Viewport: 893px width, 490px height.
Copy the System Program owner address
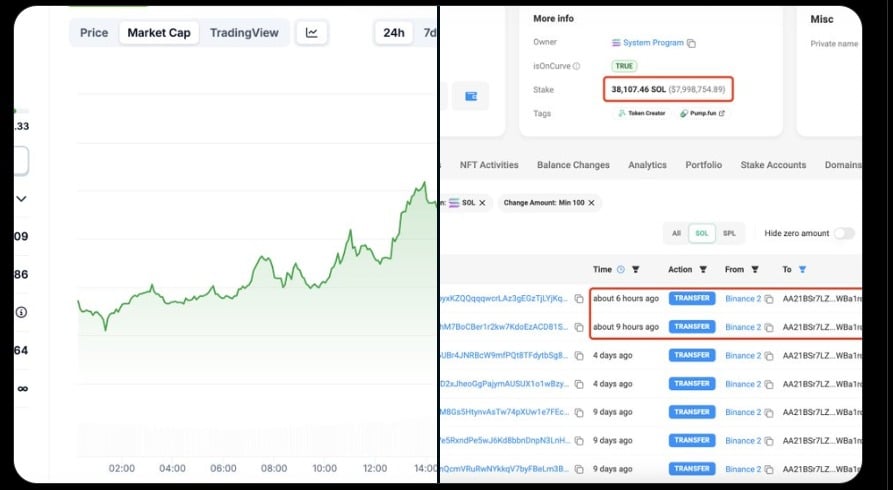click(x=692, y=43)
